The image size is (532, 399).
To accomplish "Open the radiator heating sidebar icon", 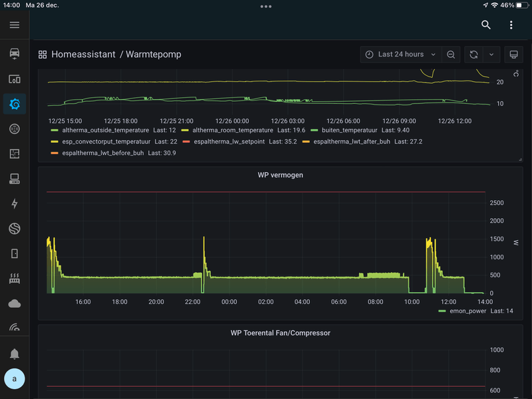I will tap(15, 279).
